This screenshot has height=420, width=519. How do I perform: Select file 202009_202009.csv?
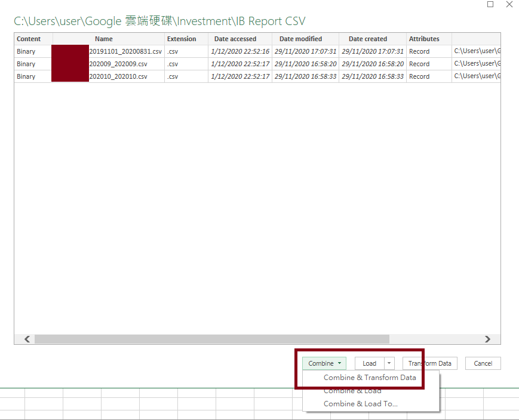118,64
